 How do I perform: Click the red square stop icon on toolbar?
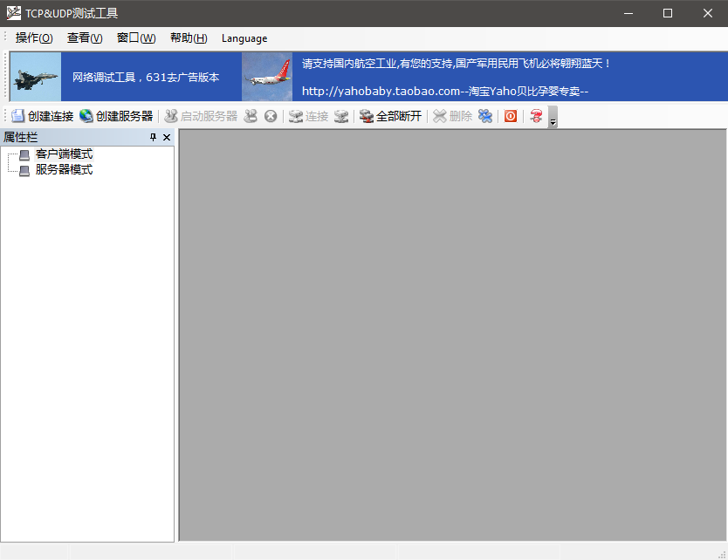tap(510, 115)
